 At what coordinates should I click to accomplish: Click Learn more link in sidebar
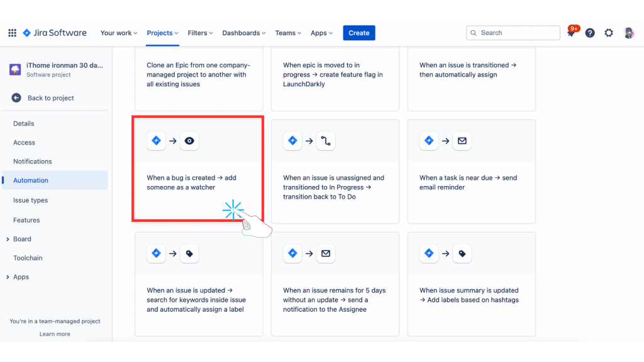(55, 334)
